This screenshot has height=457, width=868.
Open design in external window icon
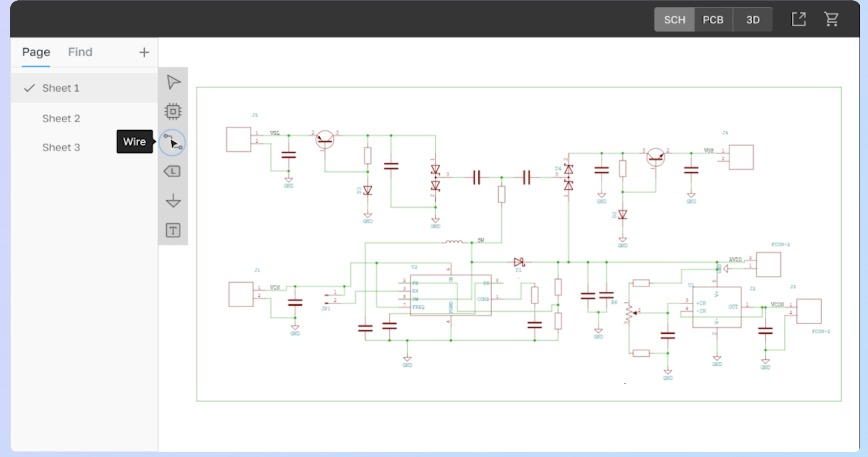pyautogui.click(x=799, y=19)
